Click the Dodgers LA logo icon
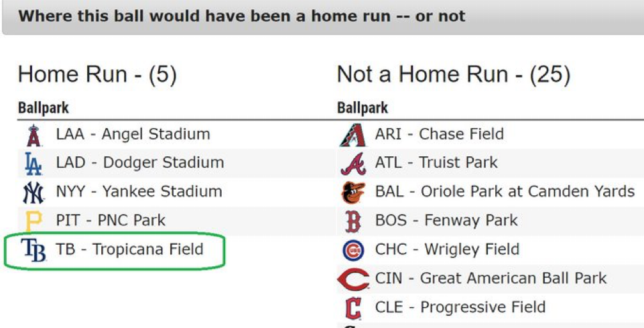The height and width of the screenshot is (328, 644). click(x=33, y=163)
